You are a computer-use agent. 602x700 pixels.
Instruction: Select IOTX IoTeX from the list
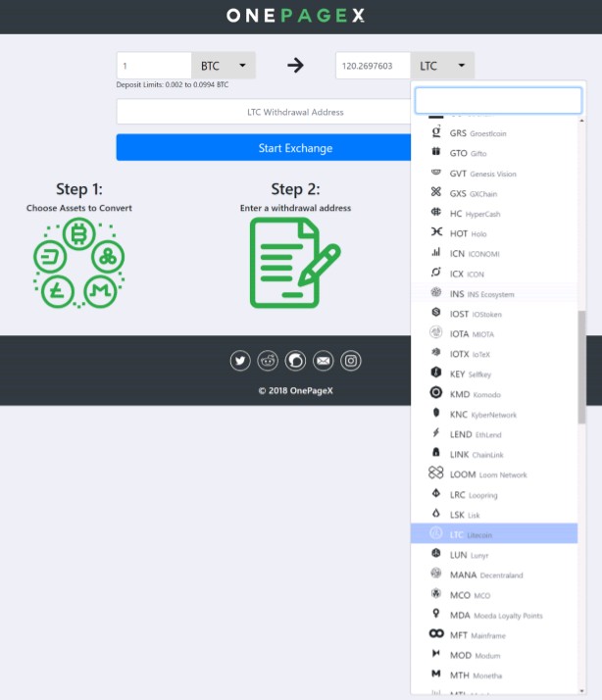(x=494, y=354)
